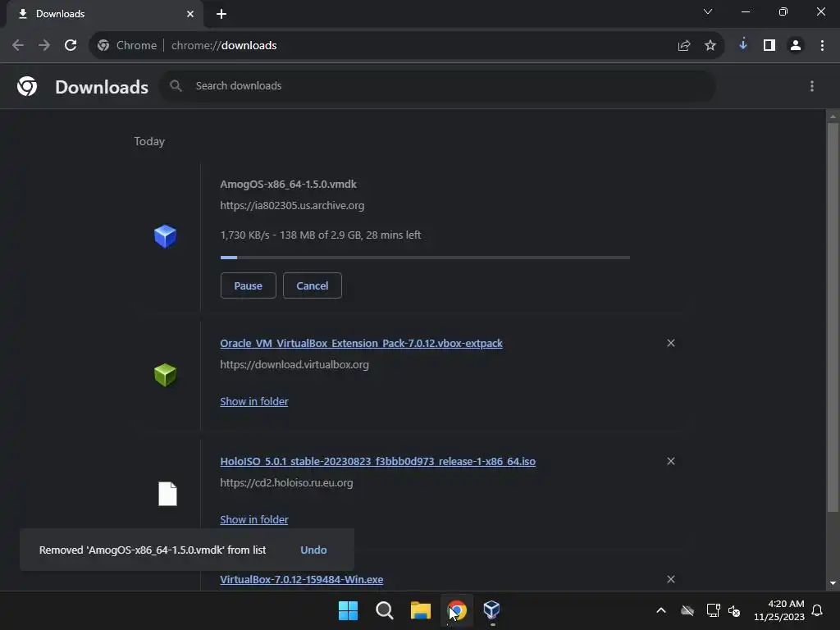Click the OneDrive tray icon
Image resolution: width=840 pixels, height=630 pixels.
click(687, 610)
